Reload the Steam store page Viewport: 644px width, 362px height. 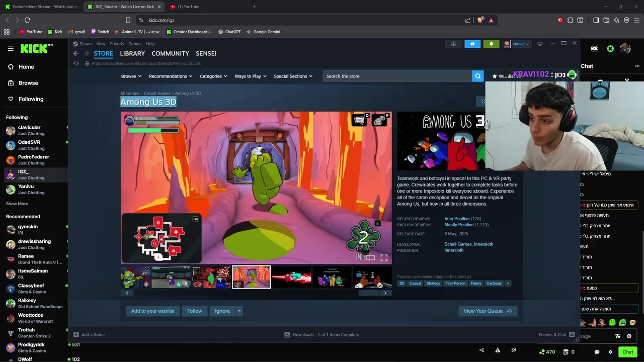tap(76, 63)
